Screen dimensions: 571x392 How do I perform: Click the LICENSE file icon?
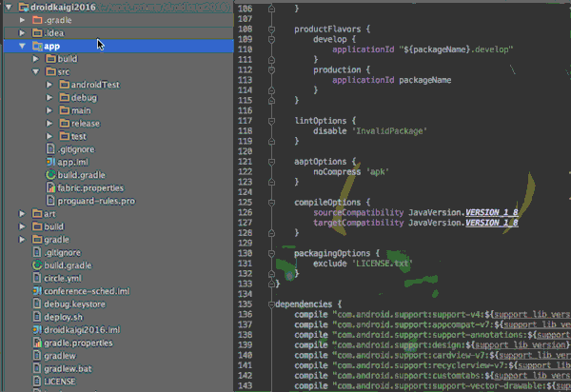pos(37,382)
